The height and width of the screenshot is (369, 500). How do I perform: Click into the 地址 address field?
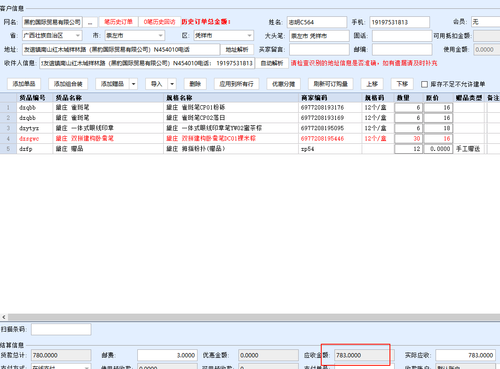121,49
